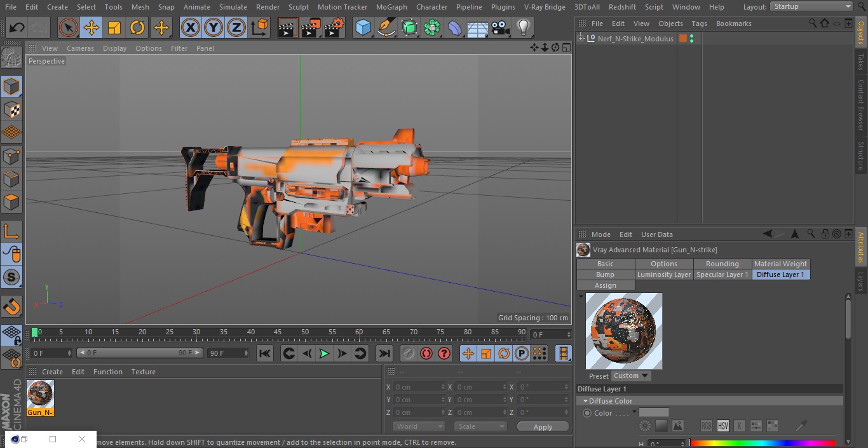Screen dimensions: 868x448
Task: Click the eyedropper color picker icon
Action: (x=801, y=425)
